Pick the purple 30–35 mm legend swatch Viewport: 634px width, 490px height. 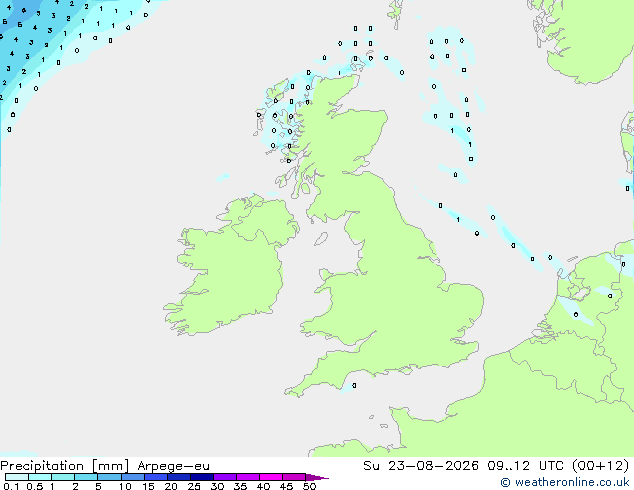click(x=225, y=477)
